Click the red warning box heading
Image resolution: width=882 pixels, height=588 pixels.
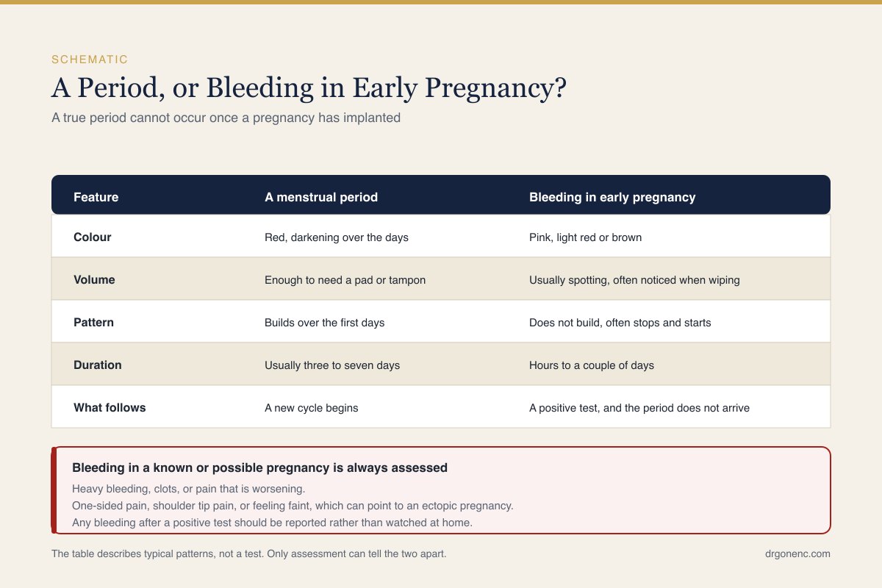[260, 467]
